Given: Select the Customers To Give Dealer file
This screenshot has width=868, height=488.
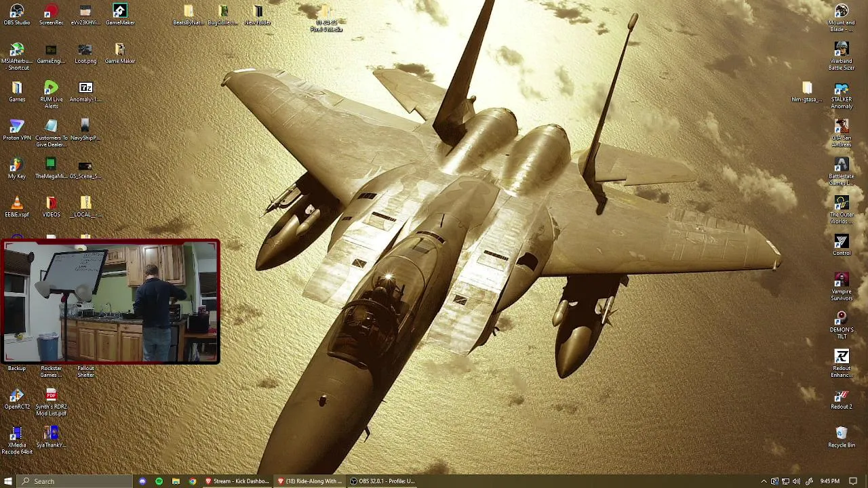Looking at the screenshot, I should click(x=51, y=133).
